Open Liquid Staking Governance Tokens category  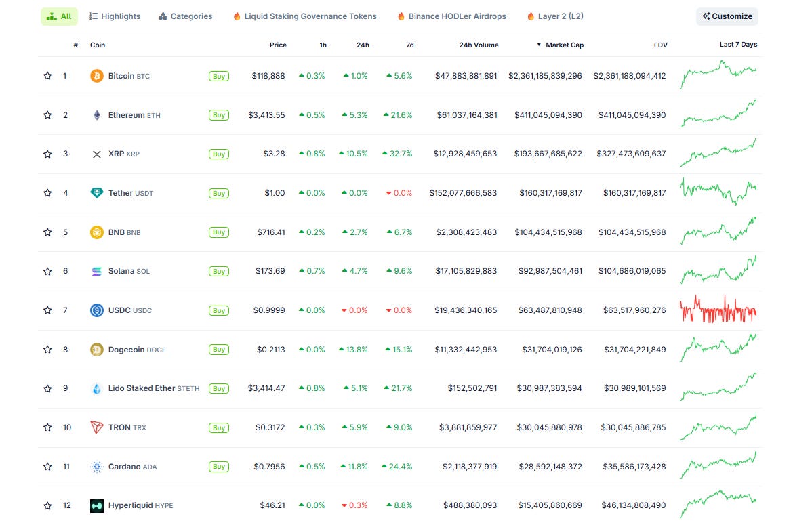[x=306, y=16]
